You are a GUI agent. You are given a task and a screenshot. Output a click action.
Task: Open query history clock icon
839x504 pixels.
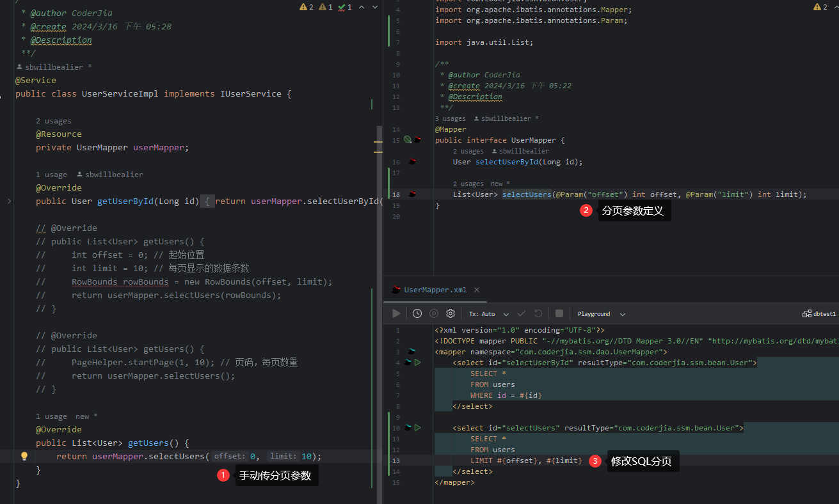coord(417,313)
